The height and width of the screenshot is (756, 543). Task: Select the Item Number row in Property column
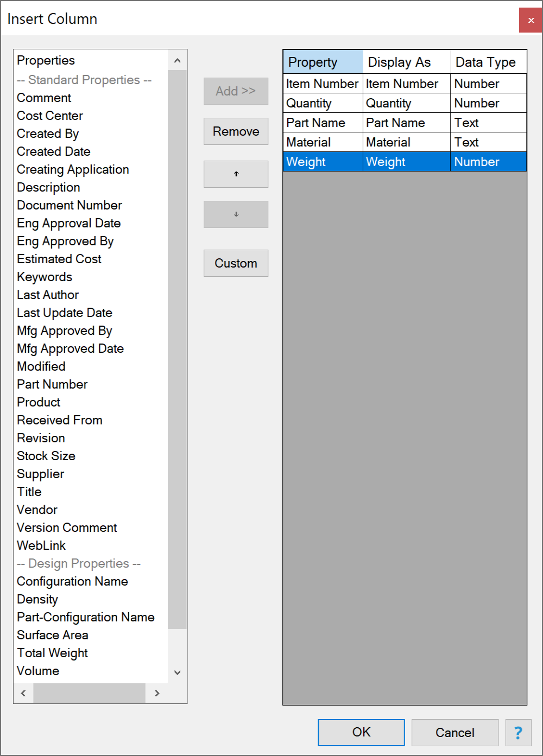(323, 84)
